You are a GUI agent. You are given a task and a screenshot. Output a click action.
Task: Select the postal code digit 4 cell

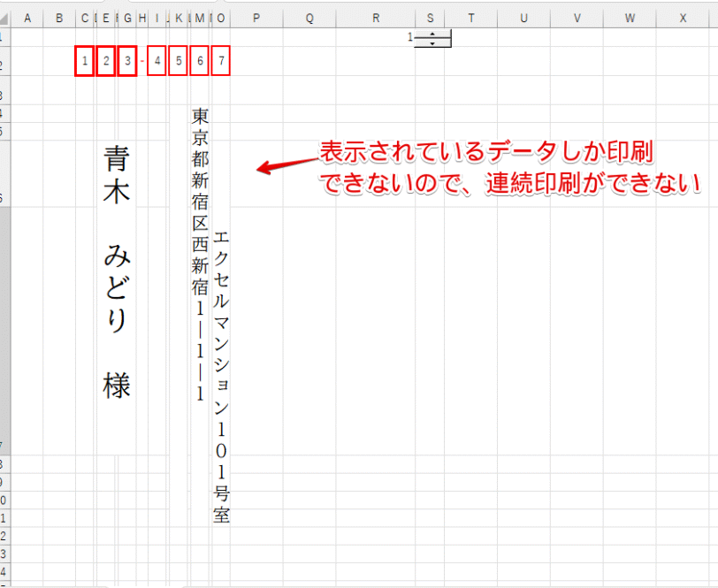coord(157,59)
